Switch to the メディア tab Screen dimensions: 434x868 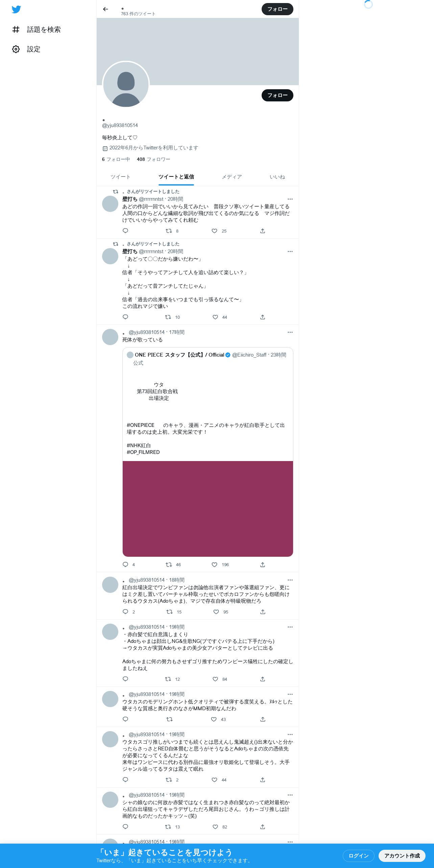pyautogui.click(x=232, y=177)
